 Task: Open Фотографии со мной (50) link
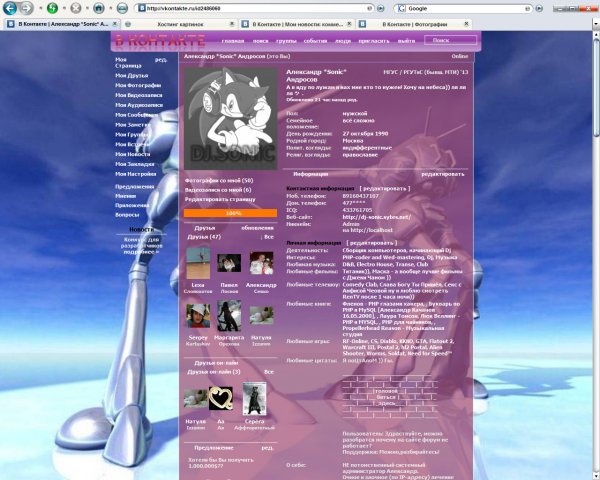coord(219,180)
